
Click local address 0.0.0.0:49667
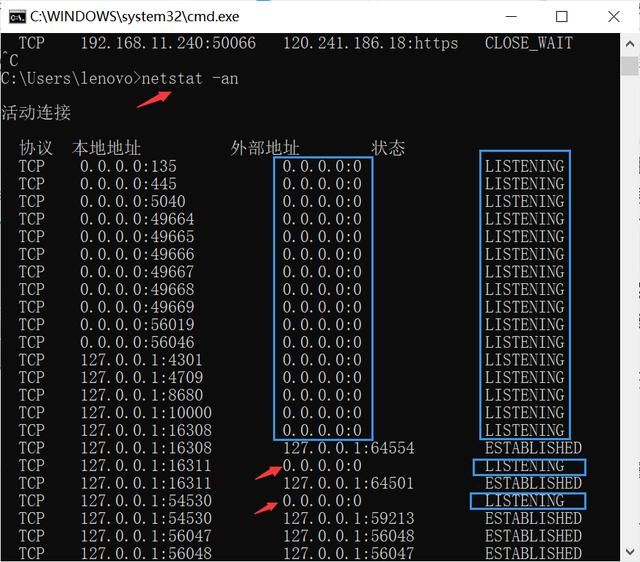click(x=137, y=272)
